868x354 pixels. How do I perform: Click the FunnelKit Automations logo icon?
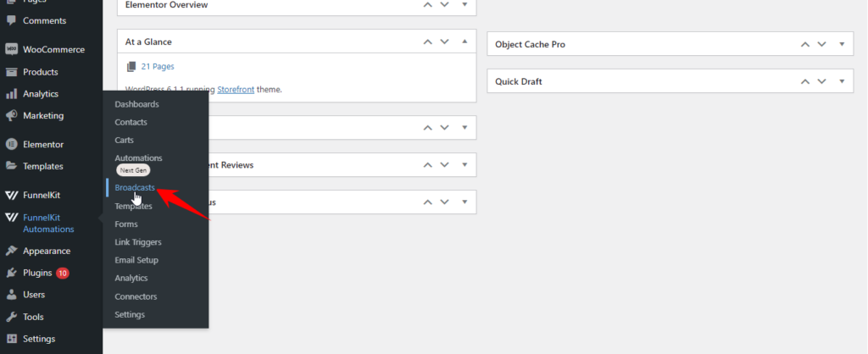point(11,218)
